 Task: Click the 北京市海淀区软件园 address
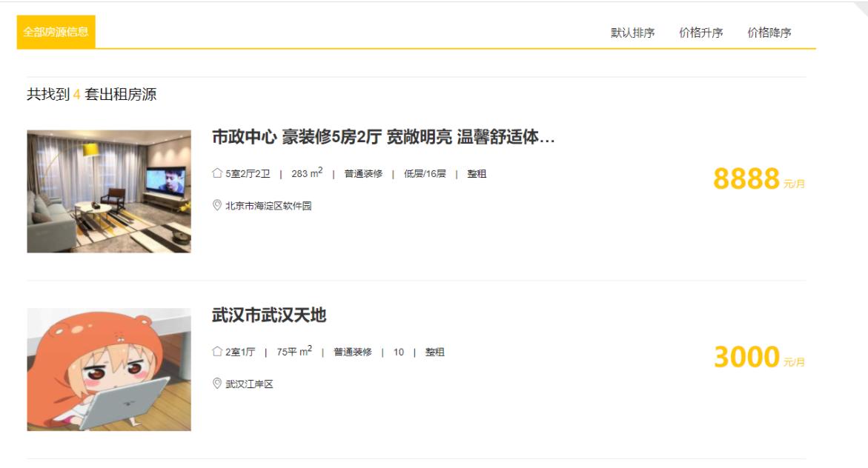(x=268, y=206)
